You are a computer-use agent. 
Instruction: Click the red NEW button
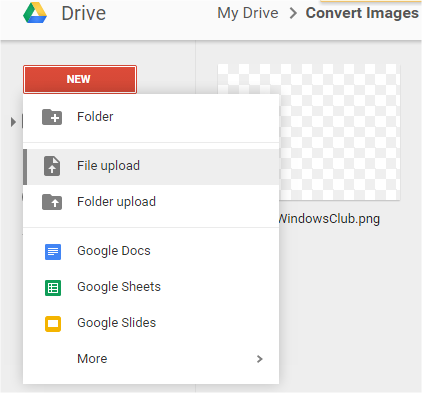80,79
